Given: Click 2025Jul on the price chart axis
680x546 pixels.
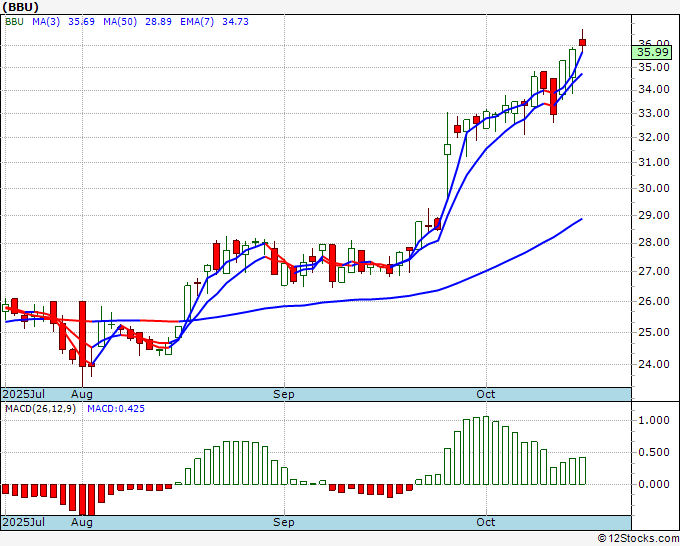Looking at the screenshot, I should 23,394.
